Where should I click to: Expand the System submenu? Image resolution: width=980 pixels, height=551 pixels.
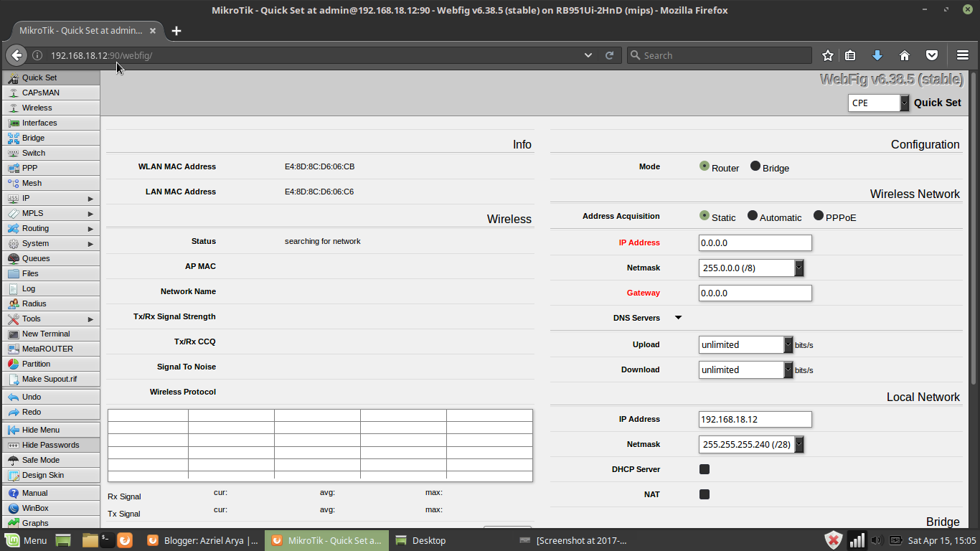click(50, 243)
